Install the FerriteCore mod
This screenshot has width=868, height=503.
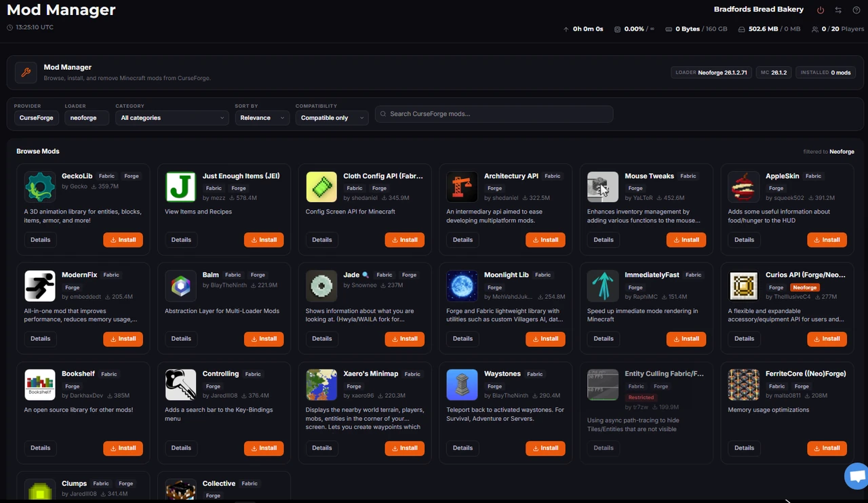pos(827,448)
